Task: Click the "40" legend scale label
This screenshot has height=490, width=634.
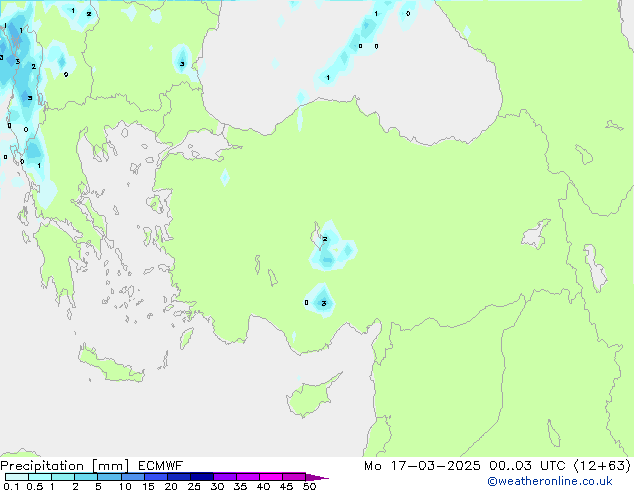Action: [263, 486]
